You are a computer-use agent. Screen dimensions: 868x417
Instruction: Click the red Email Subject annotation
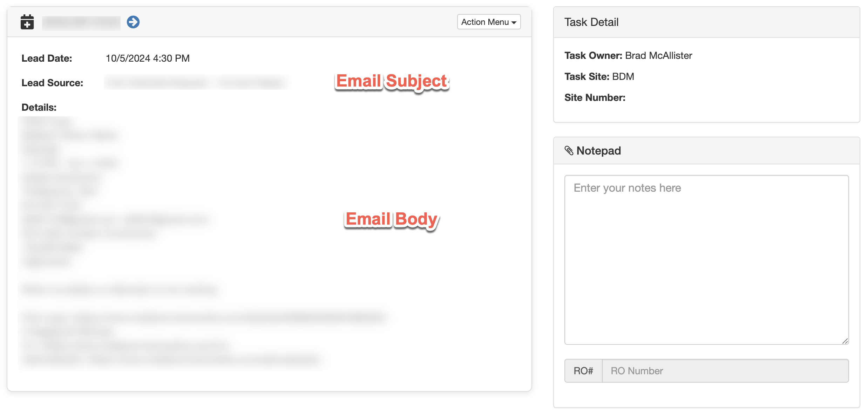[392, 82]
